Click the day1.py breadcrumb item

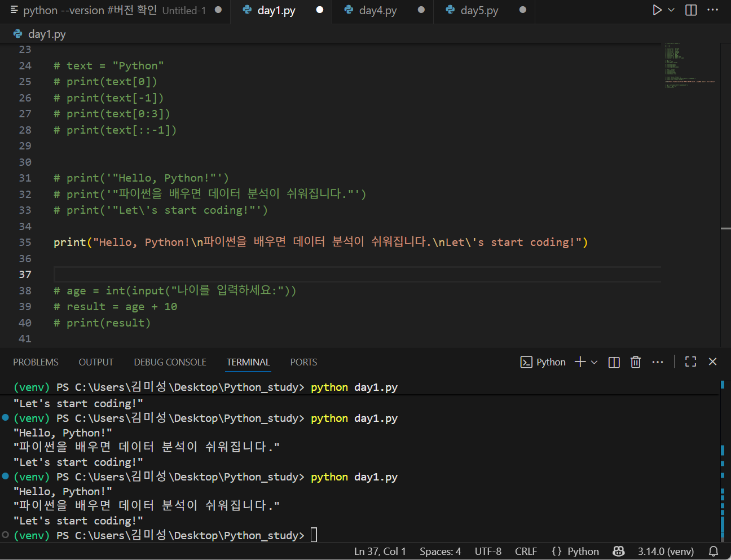coord(46,34)
